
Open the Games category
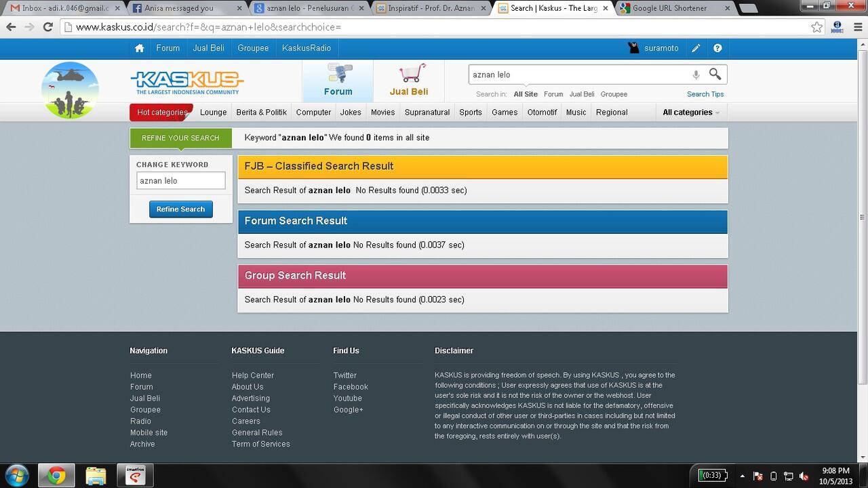(x=505, y=113)
